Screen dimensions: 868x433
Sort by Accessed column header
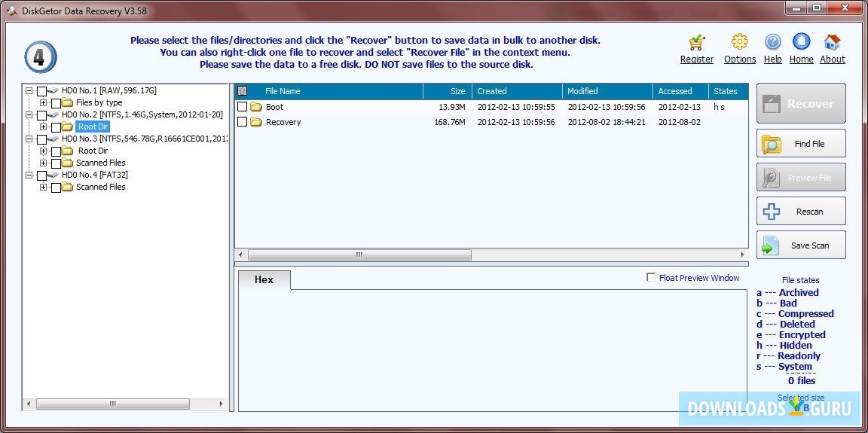pyautogui.click(x=681, y=91)
